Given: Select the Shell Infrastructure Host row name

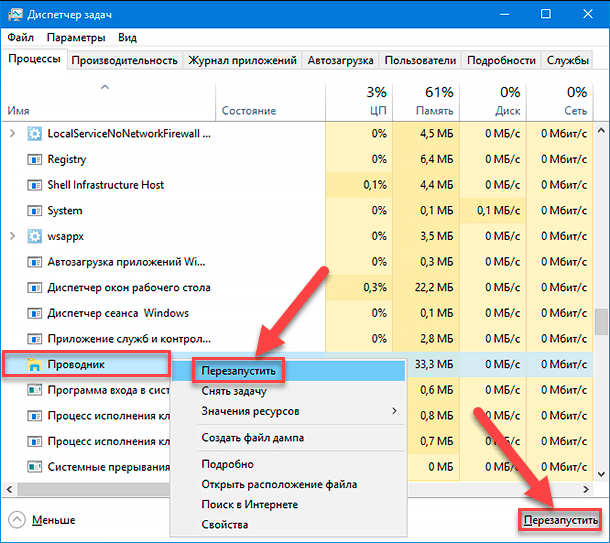Looking at the screenshot, I should 105,185.
